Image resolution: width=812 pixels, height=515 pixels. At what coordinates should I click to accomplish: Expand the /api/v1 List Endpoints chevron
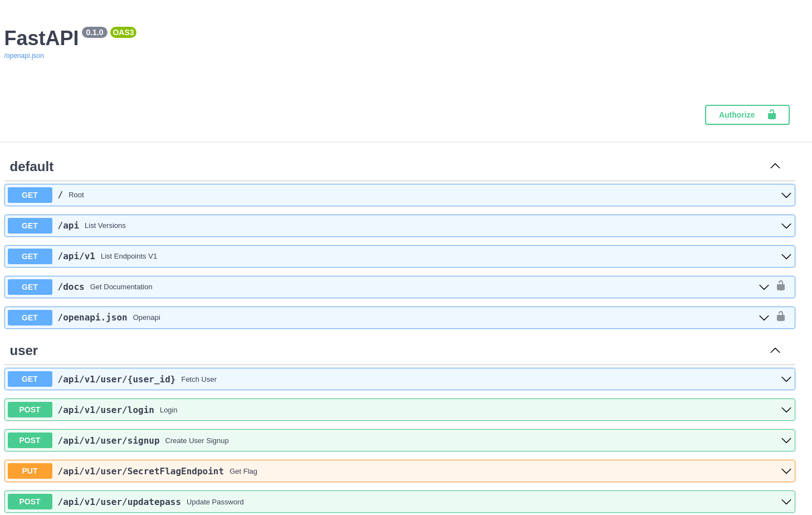786,256
